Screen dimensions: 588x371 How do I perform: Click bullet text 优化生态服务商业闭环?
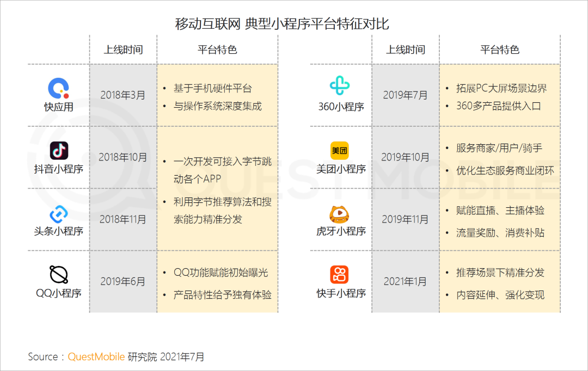505,171
